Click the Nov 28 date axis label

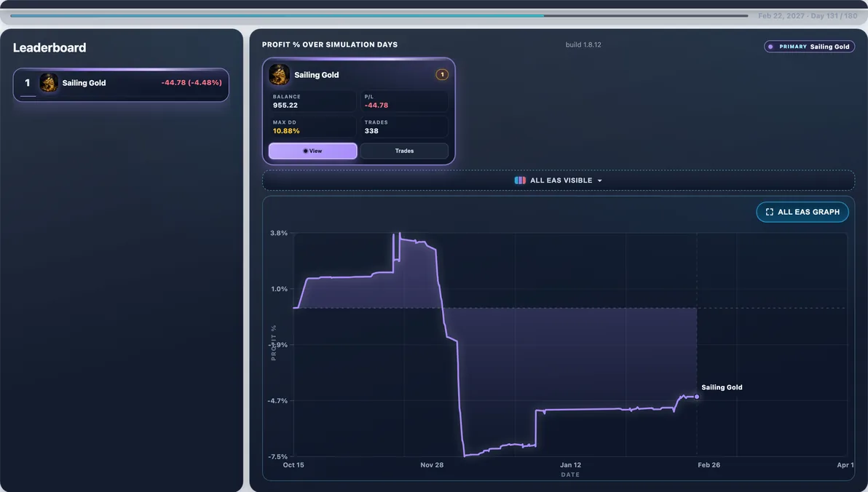pyautogui.click(x=432, y=465)
